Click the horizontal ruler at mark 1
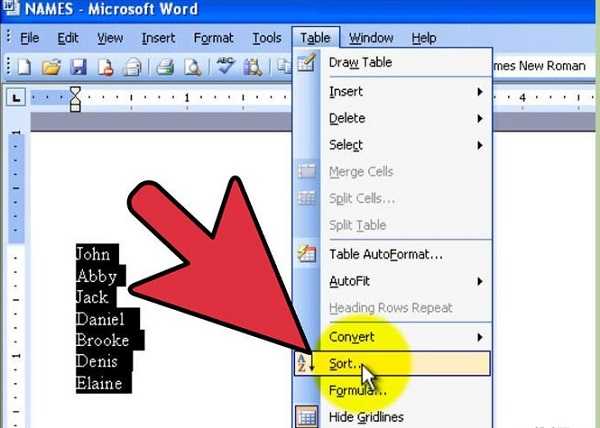 coord(187,98)
